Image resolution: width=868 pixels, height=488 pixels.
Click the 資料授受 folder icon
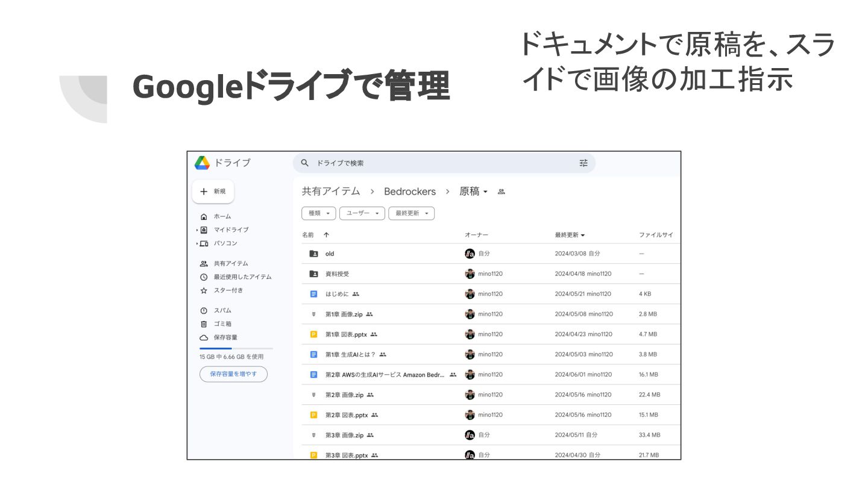[x=313, y=274]
